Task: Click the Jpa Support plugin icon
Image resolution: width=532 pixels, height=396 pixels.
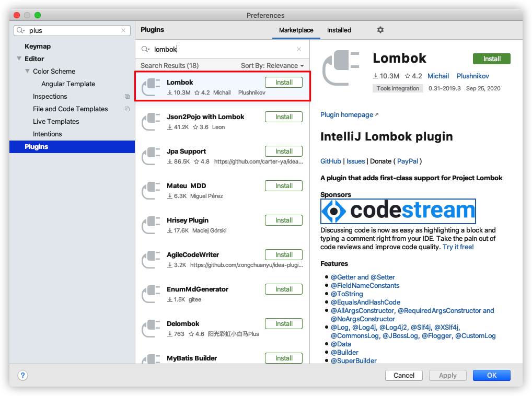Action: click(151, 156)
